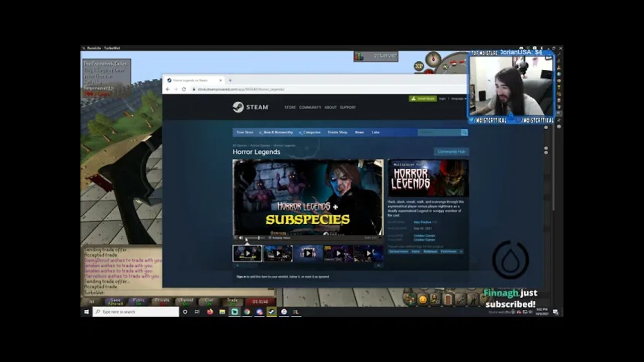Select the Your Store tab
Viewport: 644px width, 362px height.
click(245, 132)
